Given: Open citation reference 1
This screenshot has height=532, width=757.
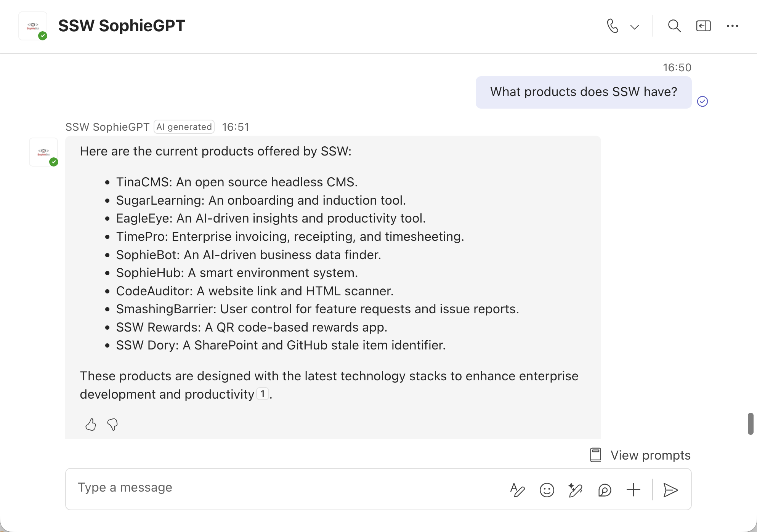Looking at the screenshot, I should [x=263, y=394].
